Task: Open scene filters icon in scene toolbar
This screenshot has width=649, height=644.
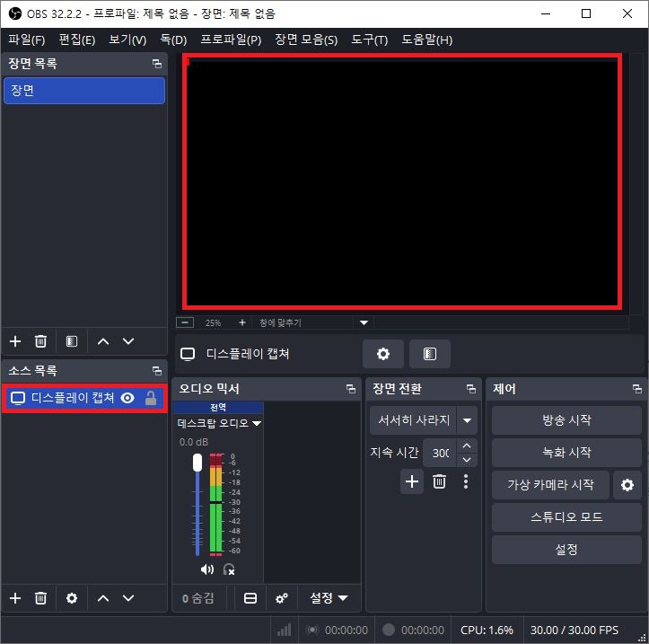Action: point(72,341)
